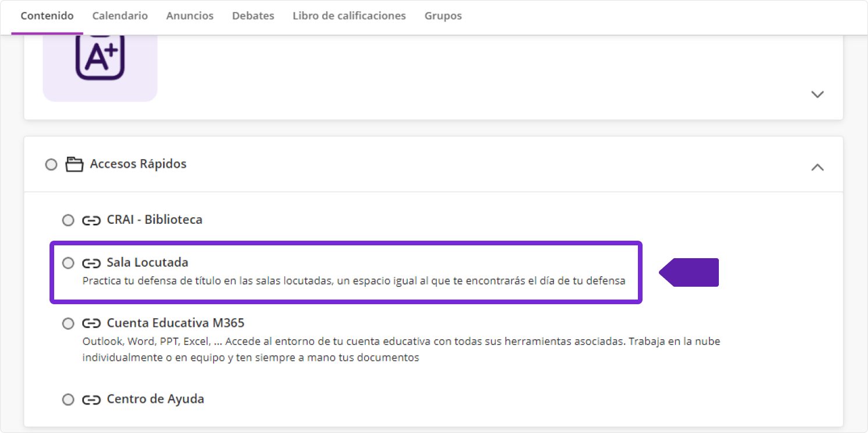Click the A+ grade icon thumbnail
This screenshot has height=433, width=868.
coord(100,59)
